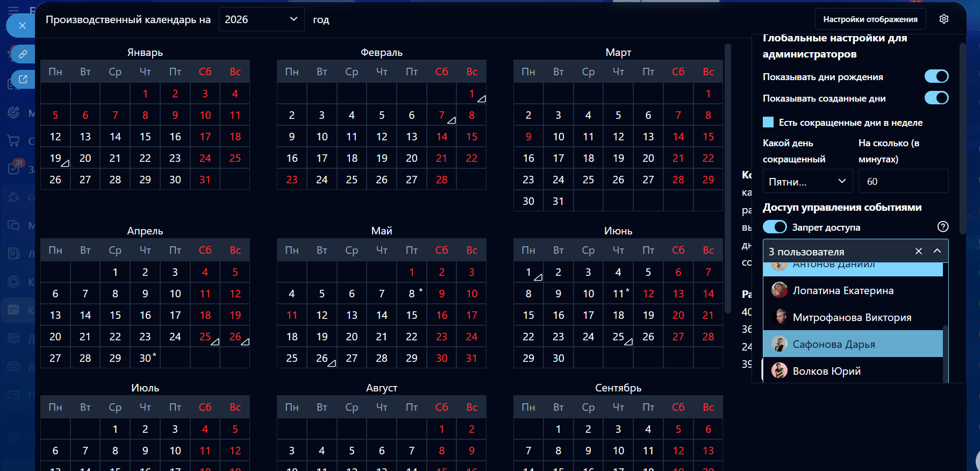
Task: Click the calendar grid vertical scrollbar
Action: tap(728, 179)
